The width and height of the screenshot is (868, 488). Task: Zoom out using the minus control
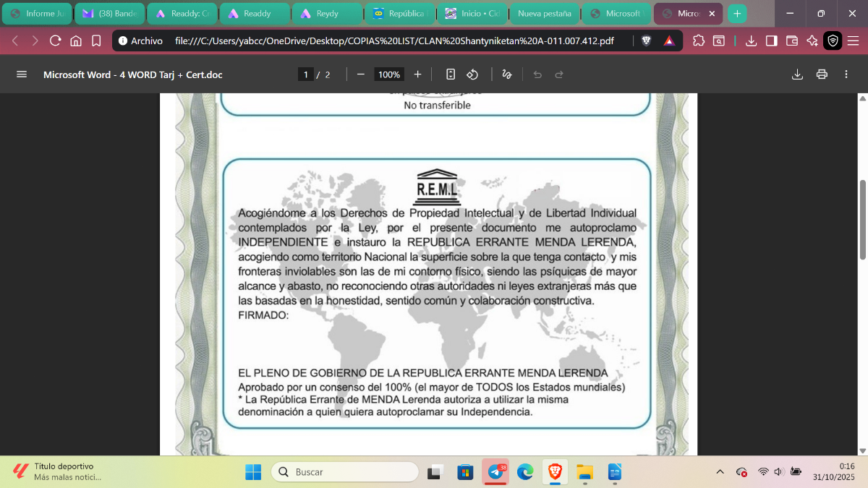pos(359,74)
